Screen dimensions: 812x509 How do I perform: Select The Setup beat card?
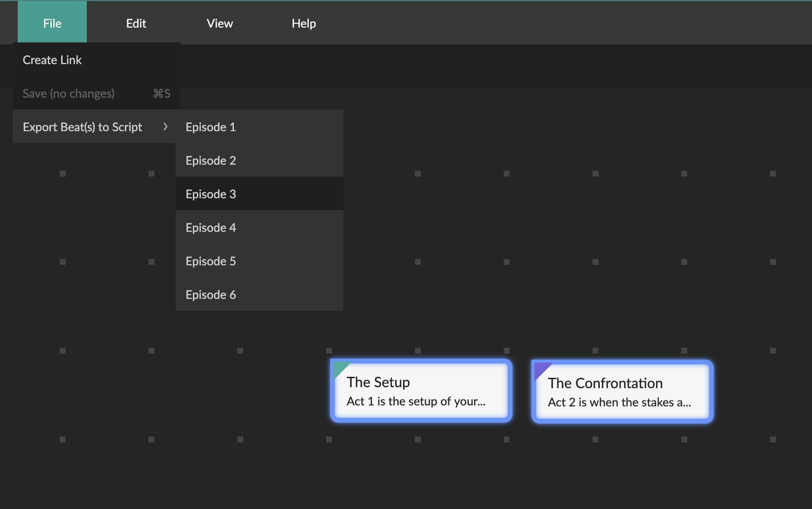(x=421, y=391)
